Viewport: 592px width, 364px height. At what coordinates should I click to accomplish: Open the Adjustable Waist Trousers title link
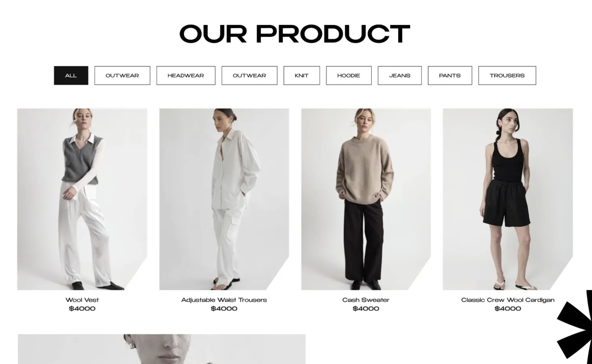224,300
